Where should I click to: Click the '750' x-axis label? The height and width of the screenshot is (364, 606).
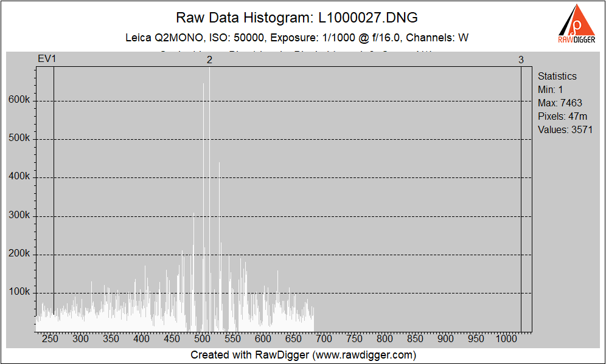tap(354, 339)
